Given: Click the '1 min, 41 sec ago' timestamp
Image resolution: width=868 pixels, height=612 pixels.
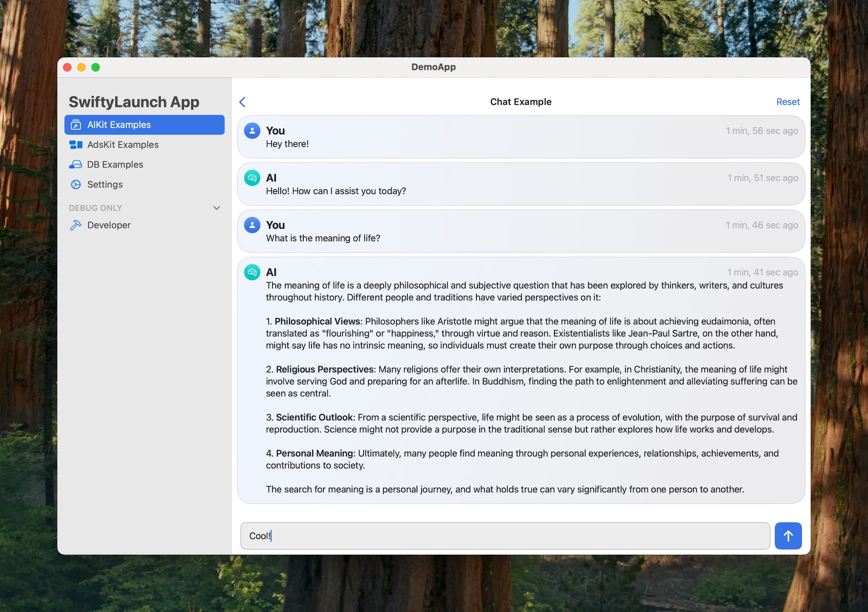Looking at the screenshot, I should click(x=763, y=272).
